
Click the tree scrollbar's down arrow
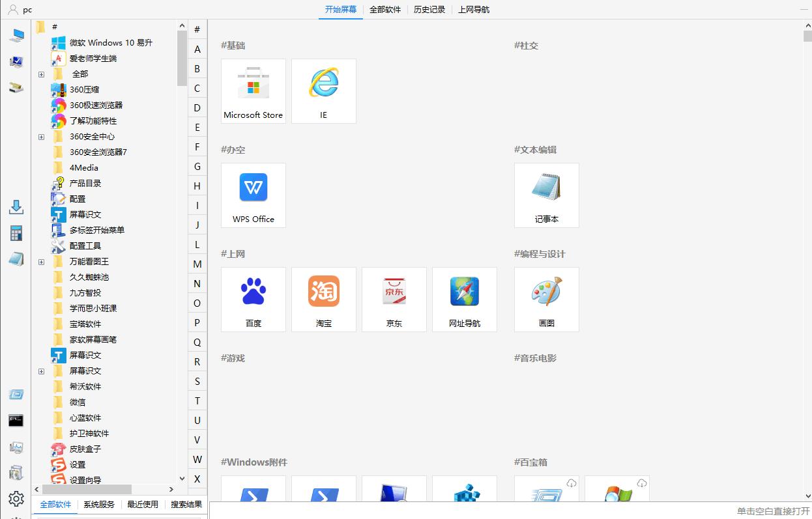coord(182,479)
